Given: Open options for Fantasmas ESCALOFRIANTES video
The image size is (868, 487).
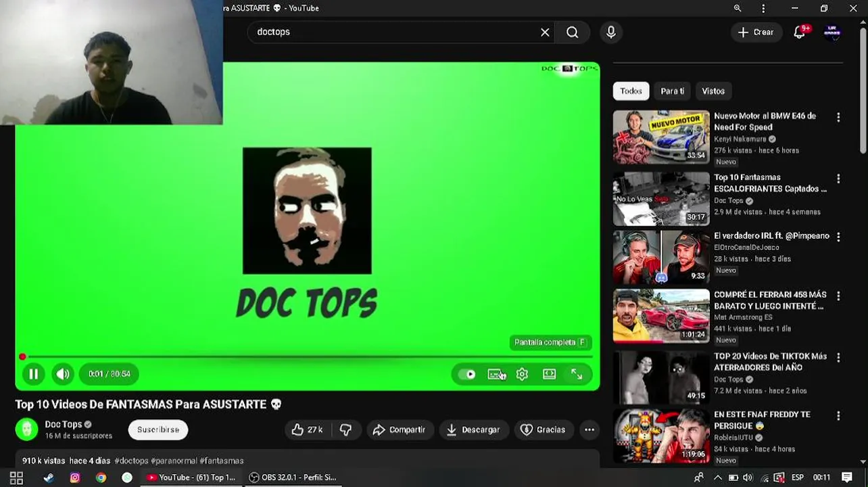Looking at the screenshot, I should pyautogui.click(x=838, y=179).
